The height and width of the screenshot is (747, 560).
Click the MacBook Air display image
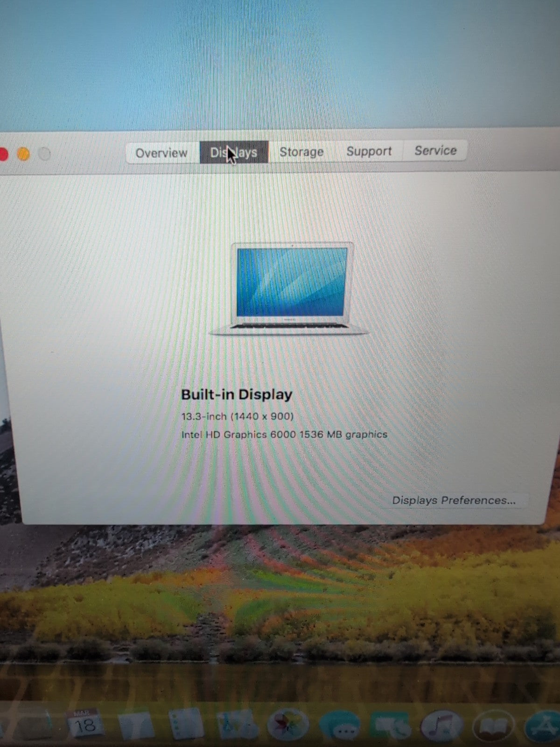(289, 289)
